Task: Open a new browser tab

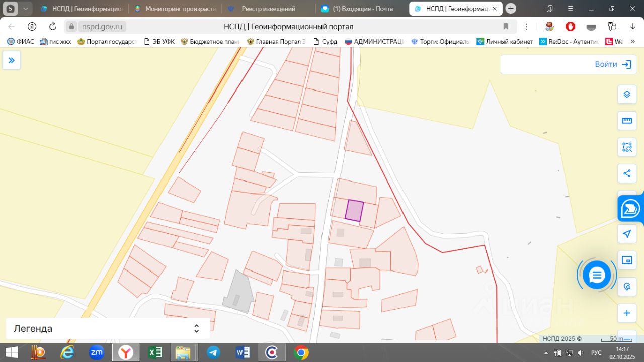Action: click(x=511, y=9)
